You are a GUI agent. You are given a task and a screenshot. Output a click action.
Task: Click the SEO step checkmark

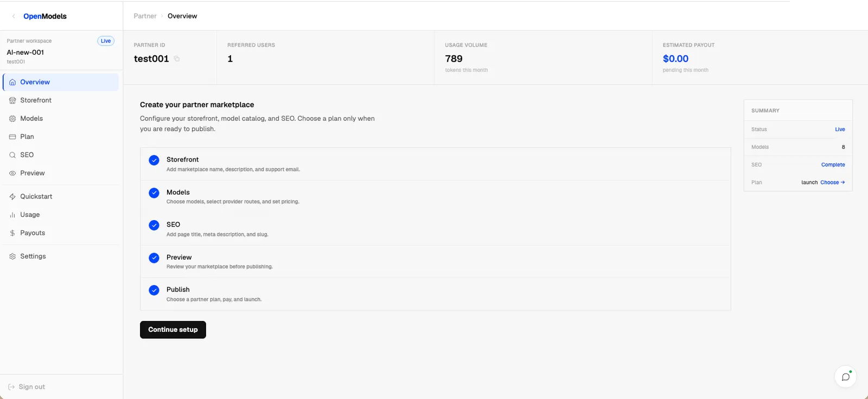click(154, 225)
